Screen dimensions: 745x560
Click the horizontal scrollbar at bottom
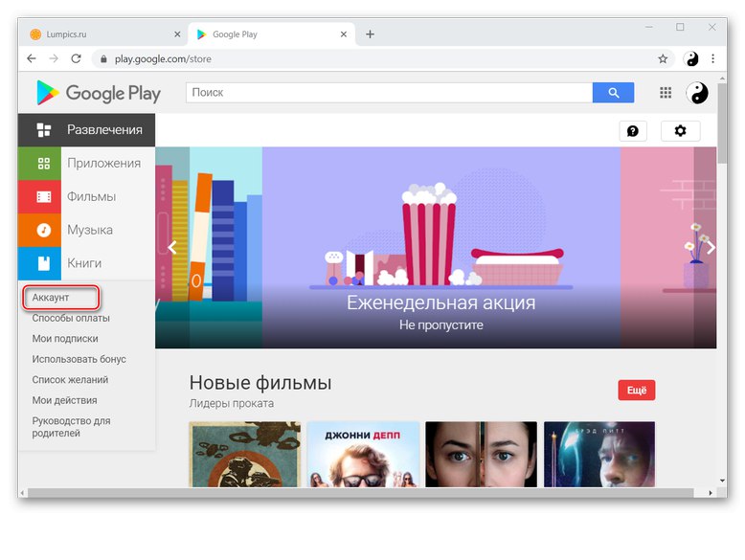click(x=361, y=493)
